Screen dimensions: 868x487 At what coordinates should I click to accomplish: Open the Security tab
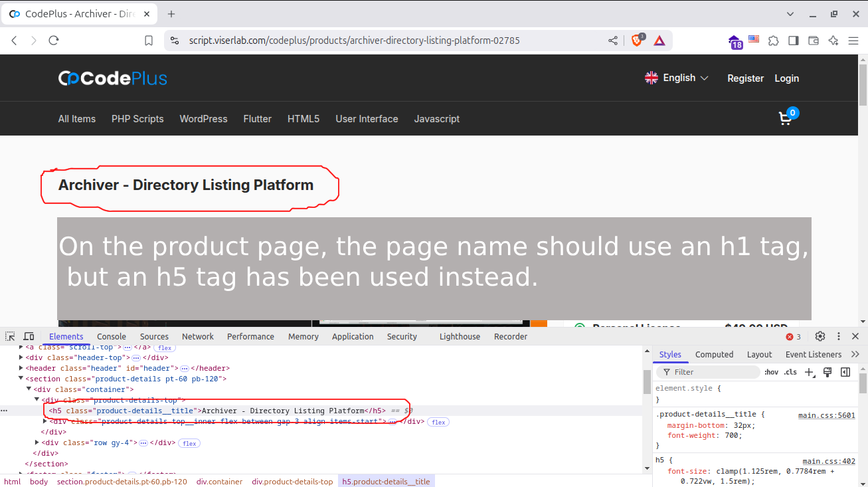pyautogui.click(x=402, y=337)
